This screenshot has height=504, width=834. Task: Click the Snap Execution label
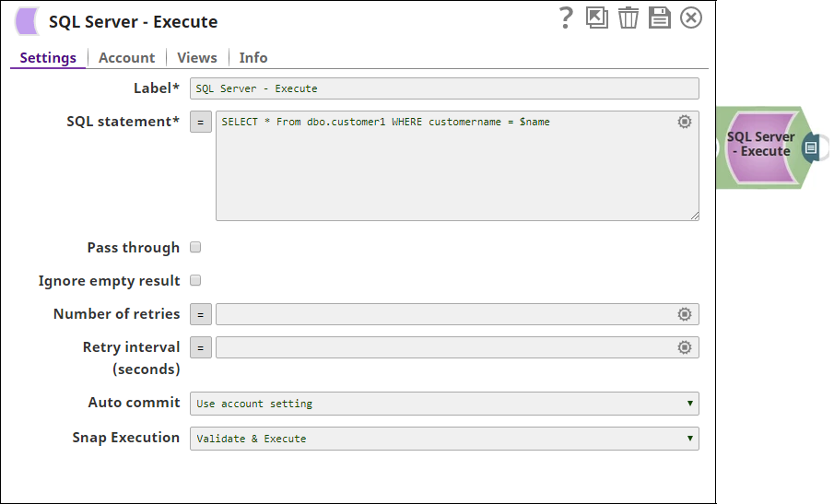tap(125, 437)
